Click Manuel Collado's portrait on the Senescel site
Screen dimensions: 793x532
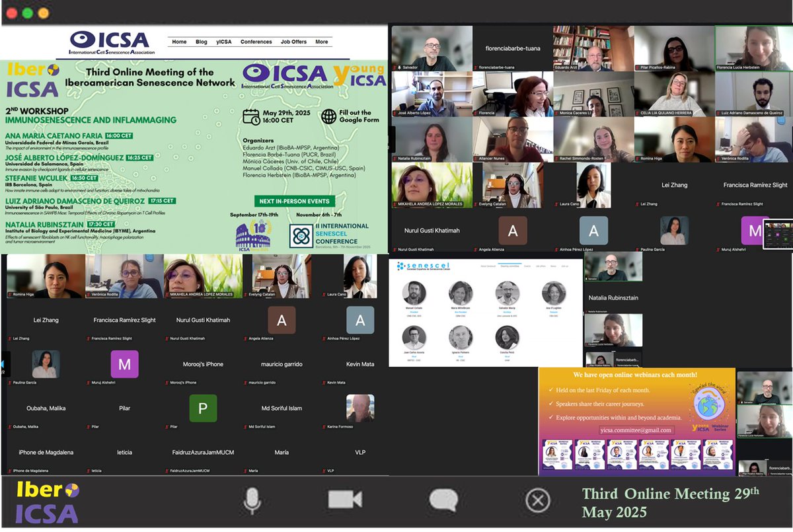click(x=414, y=294)
